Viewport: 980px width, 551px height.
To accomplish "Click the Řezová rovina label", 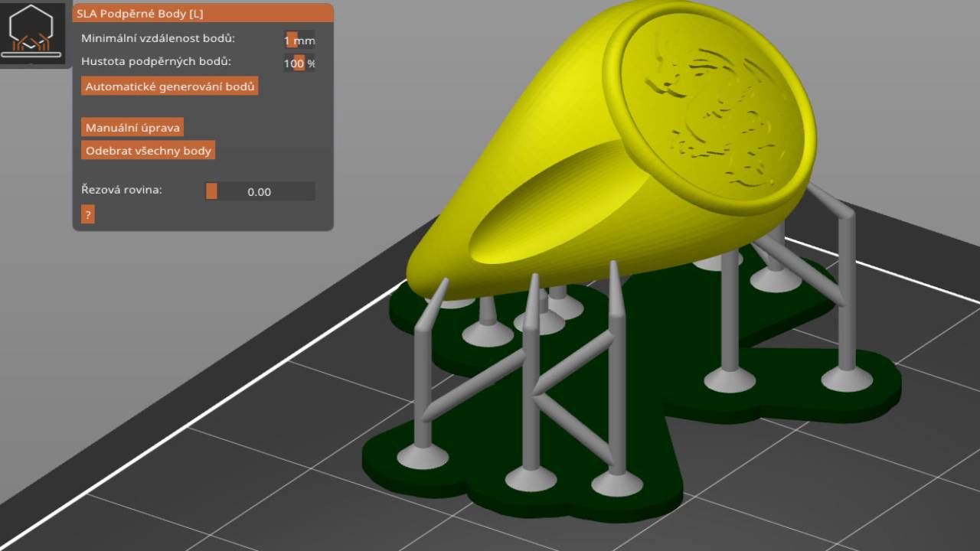I will pos(122,190).
